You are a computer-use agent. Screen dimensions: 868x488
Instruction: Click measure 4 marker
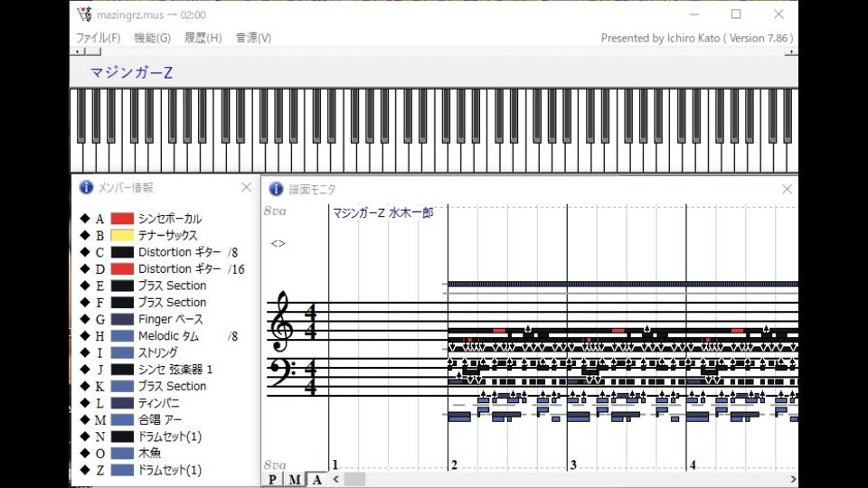[x=693, y=465]
